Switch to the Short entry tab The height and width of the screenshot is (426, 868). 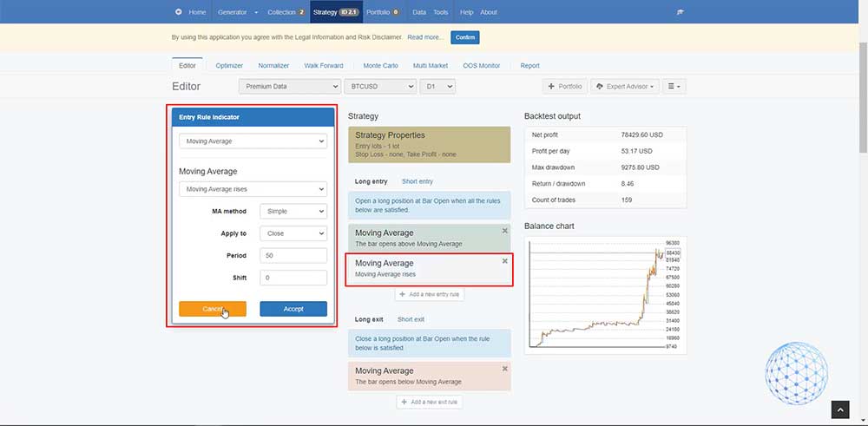[x=417, y=181]
